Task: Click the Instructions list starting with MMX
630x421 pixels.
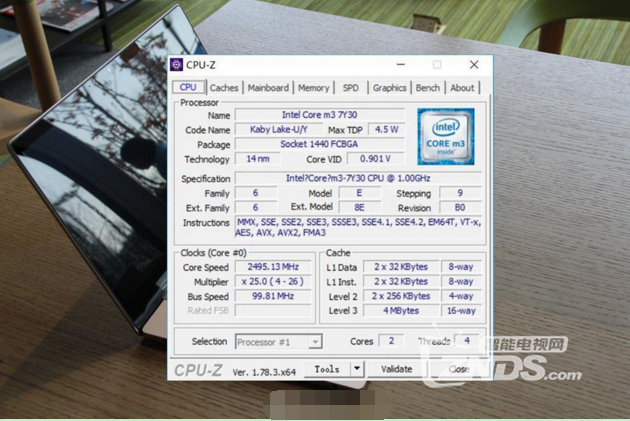Action: [358, 227]
